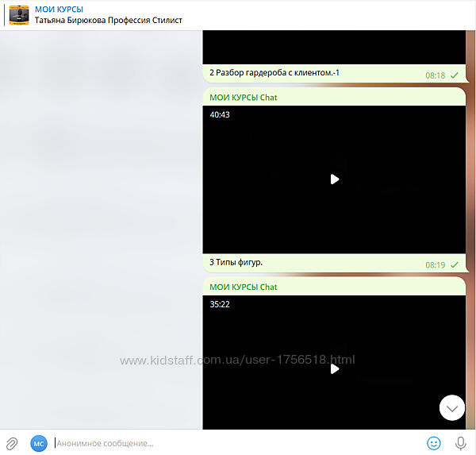Click the paperclip attach file icon
Viewport: 476px width, 455px height.
click(x=12, y=443)
